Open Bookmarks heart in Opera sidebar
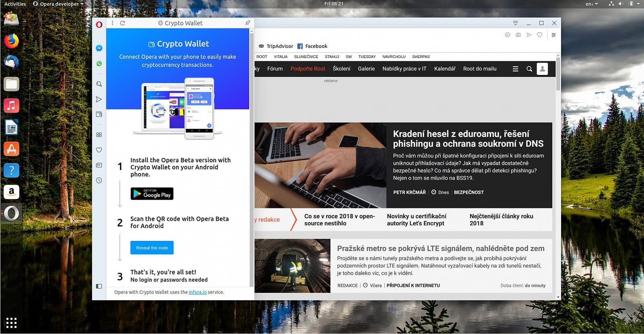 [99, 150]
